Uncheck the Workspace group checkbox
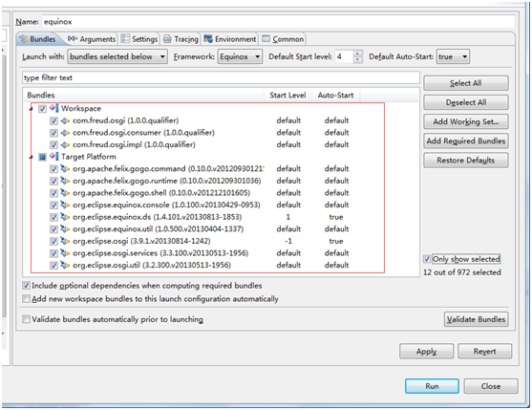The width and height of the screenshot is (532, 410). pyautogui.click(x=42, y=109)
